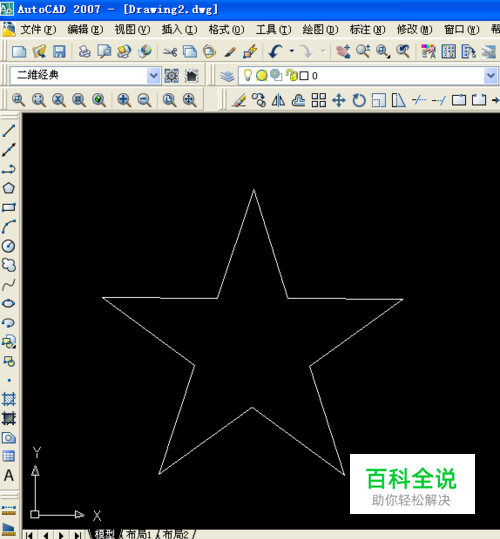The width and height of the screenshot is (500, 539).
Task: Select the Circle tool
Action: click(x=9, y=246)
